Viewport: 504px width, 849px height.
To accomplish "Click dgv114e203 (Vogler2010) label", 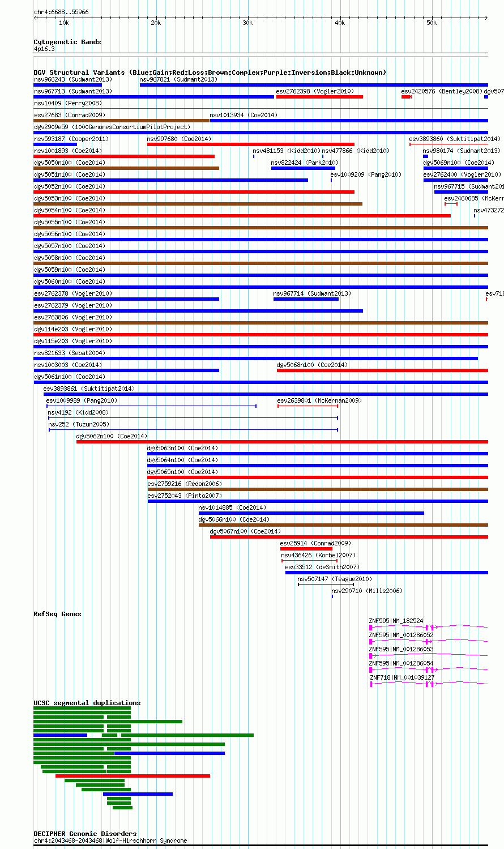I will click(x=73, y=329).
